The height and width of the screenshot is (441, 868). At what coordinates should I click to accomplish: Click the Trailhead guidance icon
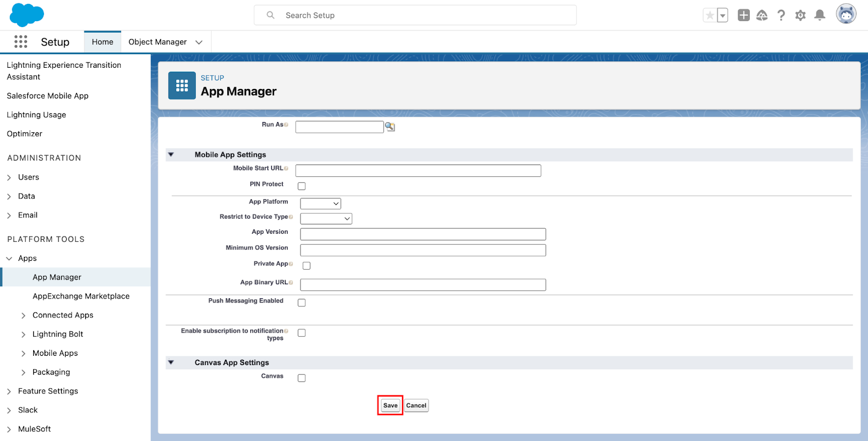coord(762,15)
